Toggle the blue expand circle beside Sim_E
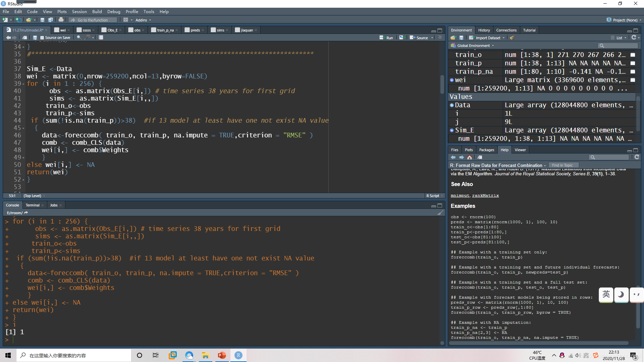The height and width of the screenshot is (362, 644). [452, 130]
